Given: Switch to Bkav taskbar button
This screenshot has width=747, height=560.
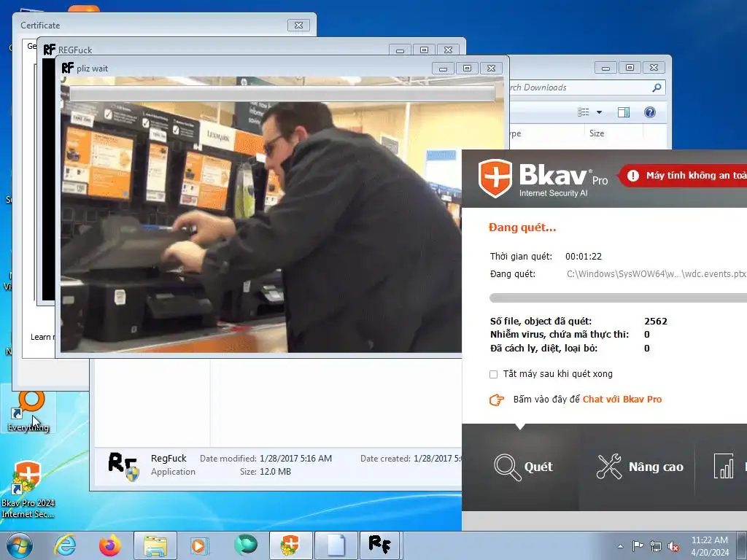Looking at the screenshot, I should pos(290,545).
